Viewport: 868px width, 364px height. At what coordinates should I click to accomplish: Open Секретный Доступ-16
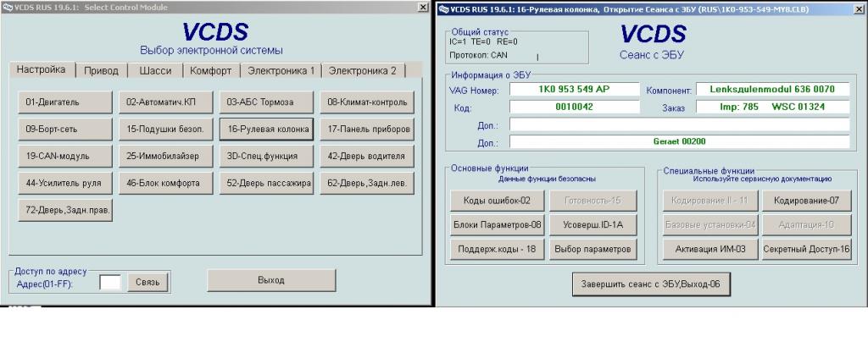coord(807,249)
